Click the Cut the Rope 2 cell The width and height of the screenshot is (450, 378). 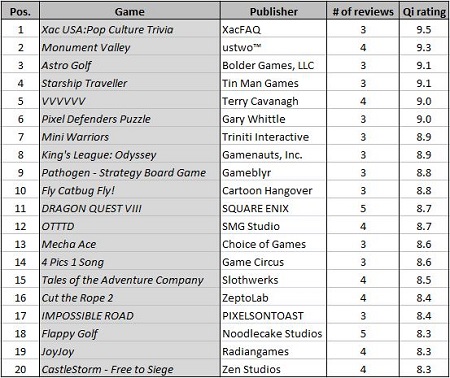point(130,298)
